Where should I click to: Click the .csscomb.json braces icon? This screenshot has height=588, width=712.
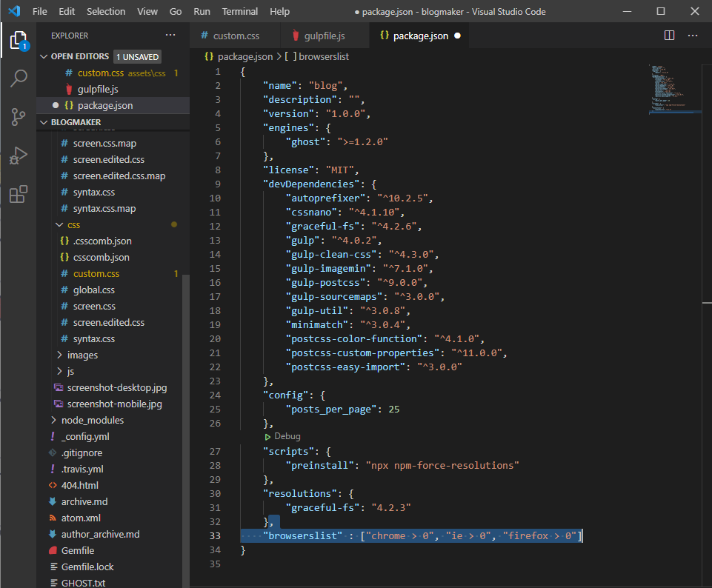[x=64, y=241]
